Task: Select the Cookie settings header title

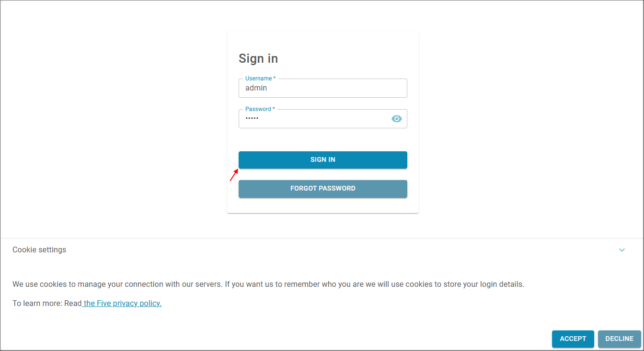Action: point(39,250)
